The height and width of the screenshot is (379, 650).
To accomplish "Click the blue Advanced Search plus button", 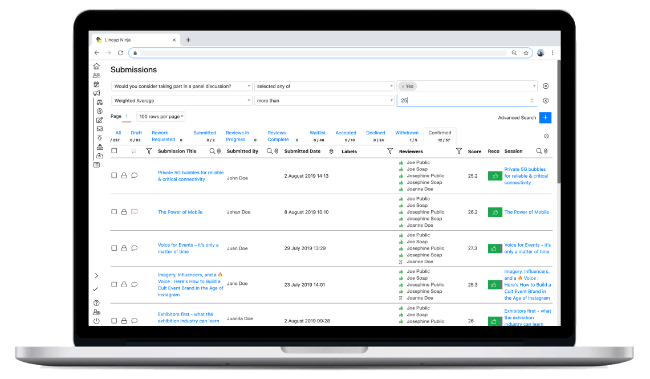I will [545, 118].
